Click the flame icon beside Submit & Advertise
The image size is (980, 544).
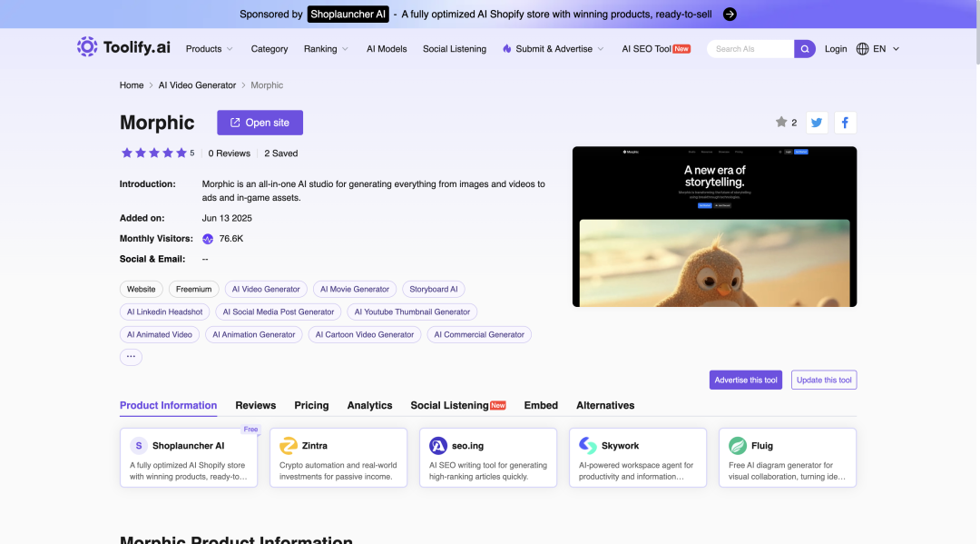pos(507,49)
